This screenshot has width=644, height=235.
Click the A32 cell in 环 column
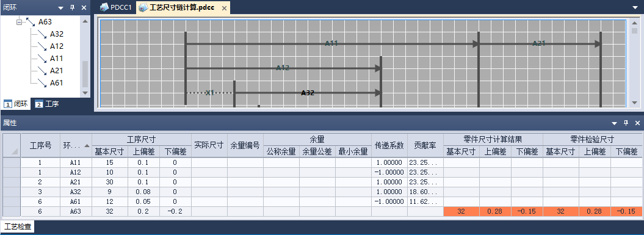coord(76,192)
